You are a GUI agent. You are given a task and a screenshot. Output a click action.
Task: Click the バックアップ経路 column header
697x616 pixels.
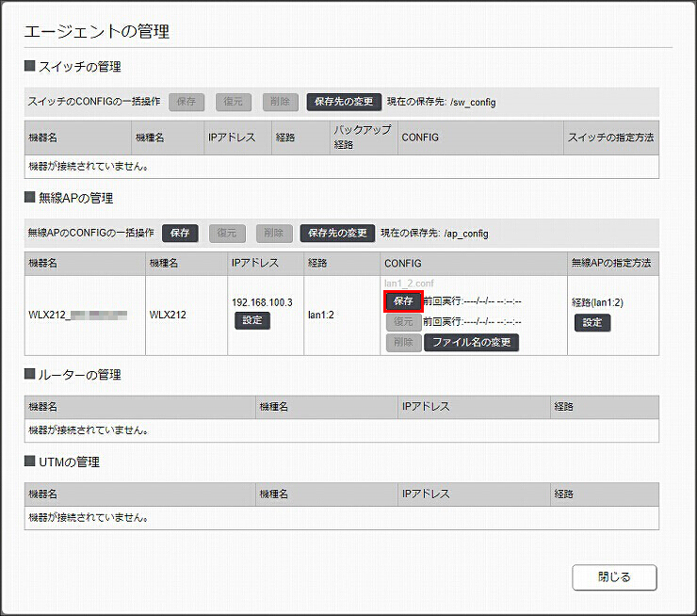click(x=363, y=138)
